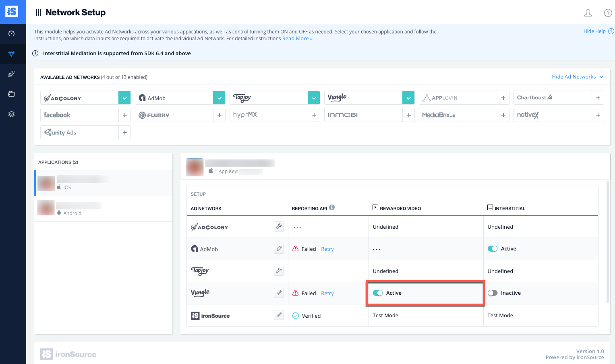The width and height of the screenshot is (615, 364).
Task: Click the Reporting API info icon
Action: [x=331, y=207]
